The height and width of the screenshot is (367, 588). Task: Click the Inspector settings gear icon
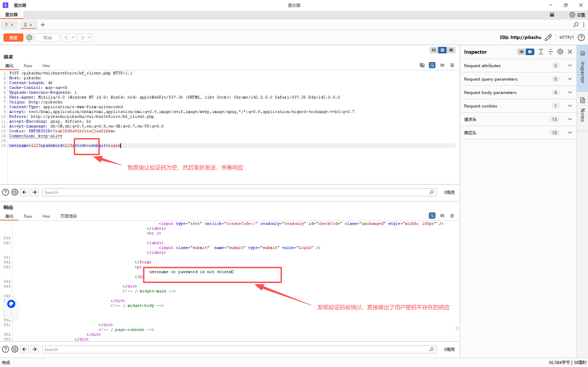tap(560, 52)
